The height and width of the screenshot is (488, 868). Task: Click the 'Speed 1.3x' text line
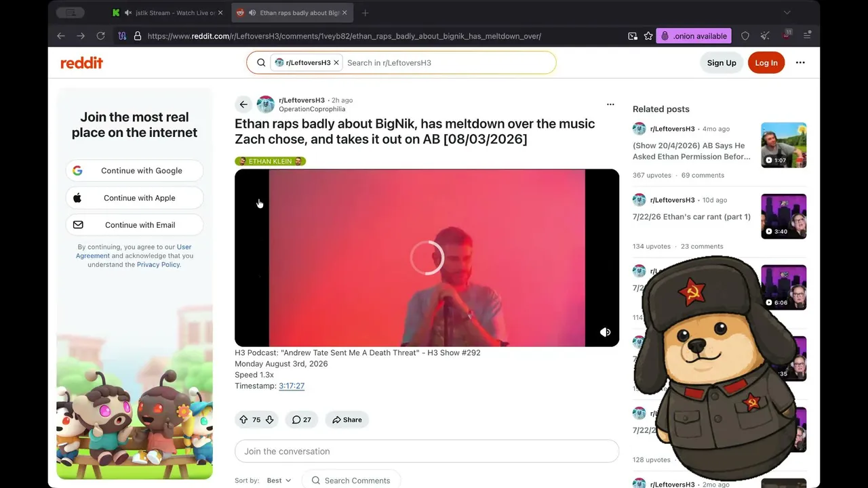[256, 375]
